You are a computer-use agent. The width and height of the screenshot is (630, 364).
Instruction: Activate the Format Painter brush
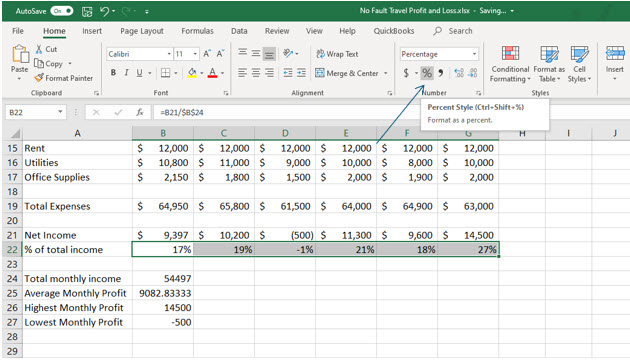[x=39, y=78]
